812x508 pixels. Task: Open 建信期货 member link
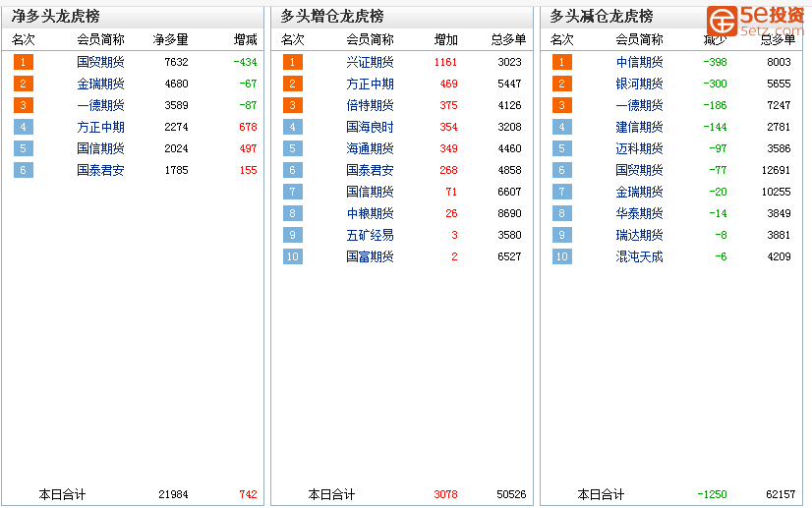coord(639,127)
